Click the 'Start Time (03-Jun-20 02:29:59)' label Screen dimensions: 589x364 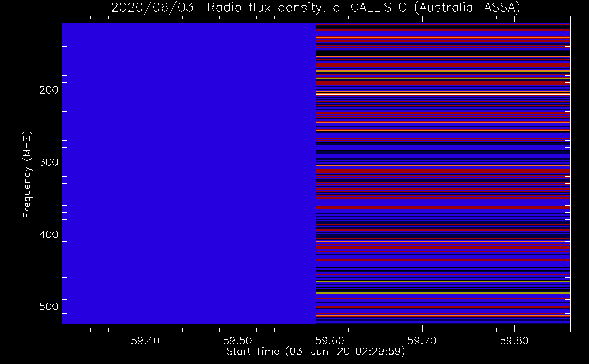coord(316,352)
